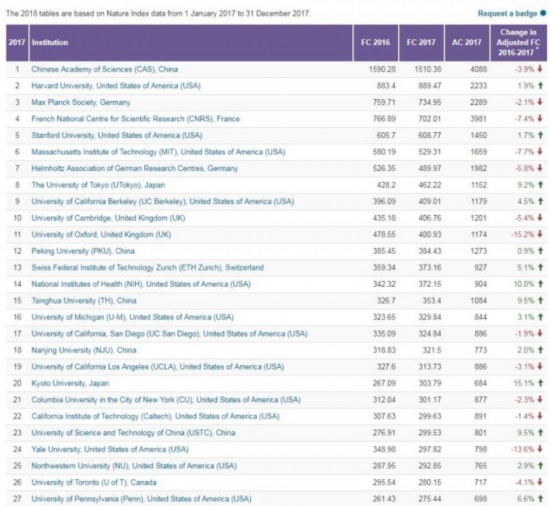
Task: Open the Northwestern University link
Action: [134, 466]
